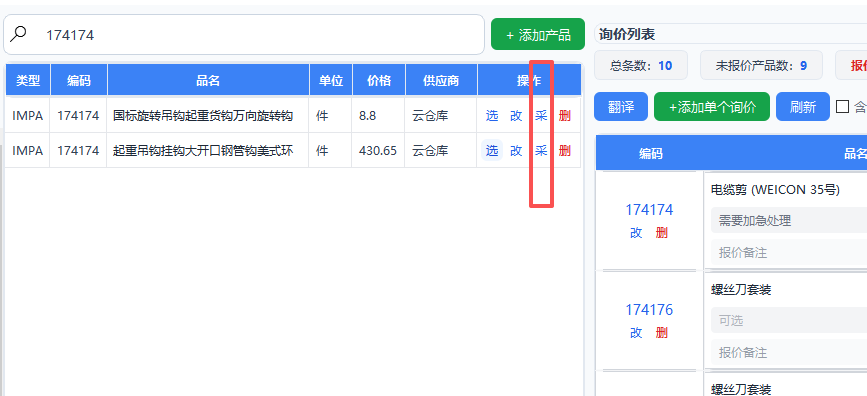This screenshot has width=867, height=396.
Task: Click 改 under inquiry code 174174
Action: pos(636,233)
